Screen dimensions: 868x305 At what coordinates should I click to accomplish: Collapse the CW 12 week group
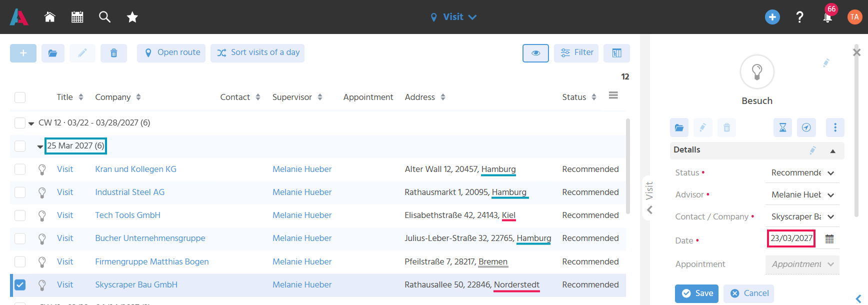tap(31, 123)
